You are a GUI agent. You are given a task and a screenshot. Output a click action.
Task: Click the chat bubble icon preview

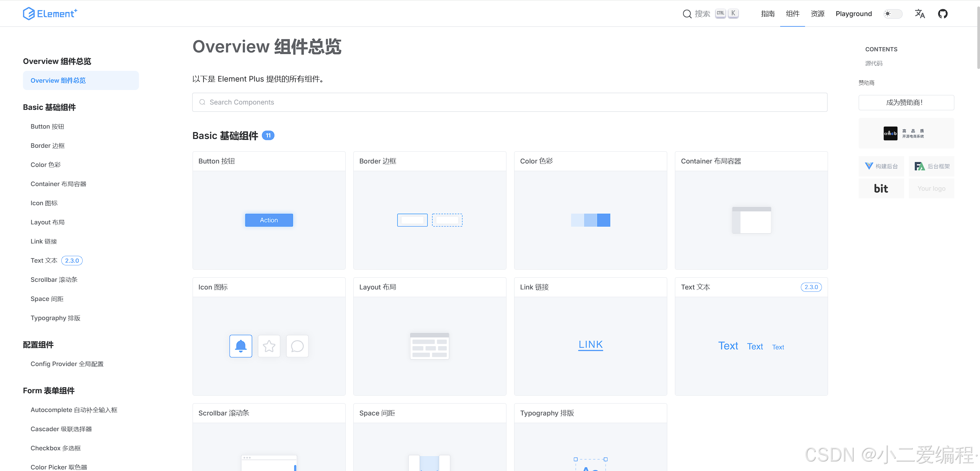297,346
